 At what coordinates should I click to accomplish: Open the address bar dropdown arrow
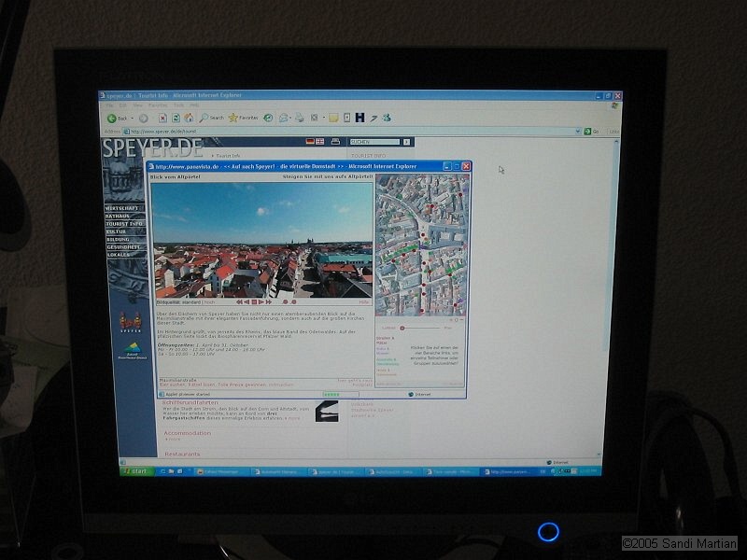click(578, 131)
